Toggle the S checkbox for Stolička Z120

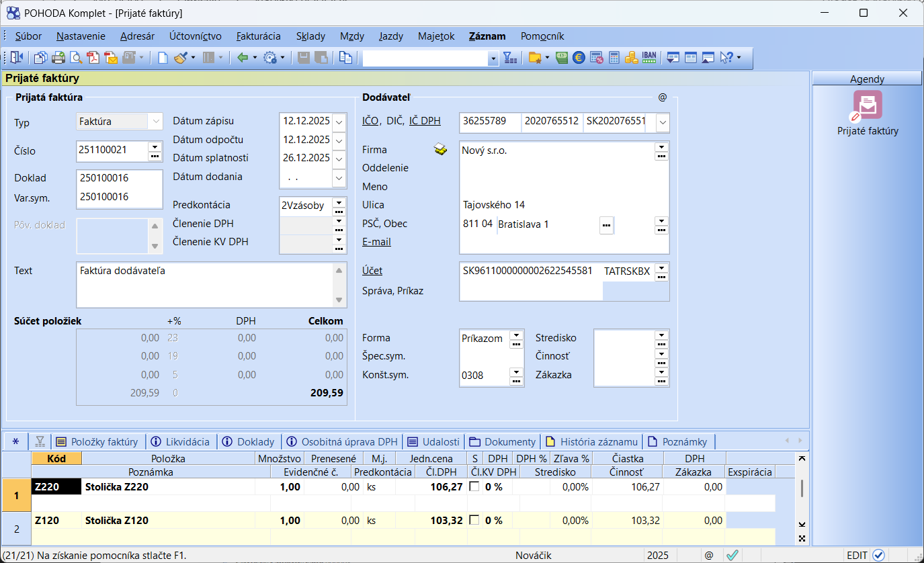[x=474, y=520]
